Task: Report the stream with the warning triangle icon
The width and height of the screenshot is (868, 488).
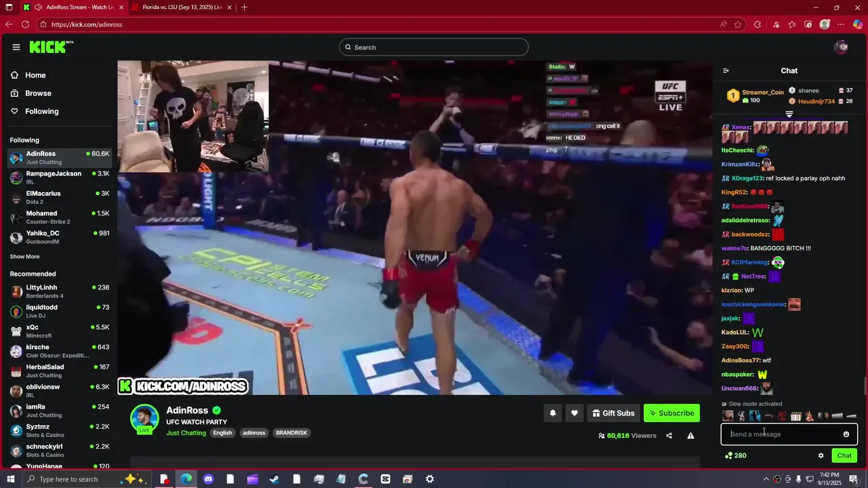Action: click(x=690, y=436)
